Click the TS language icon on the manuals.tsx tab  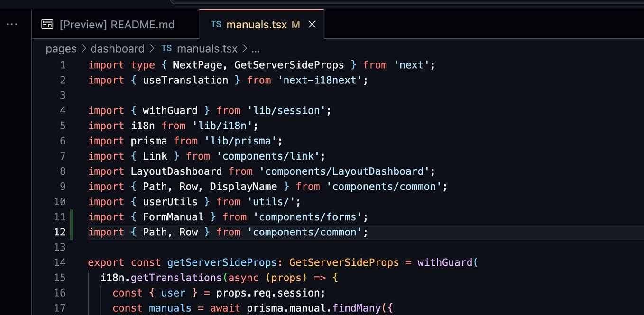(x=216, y=24)
